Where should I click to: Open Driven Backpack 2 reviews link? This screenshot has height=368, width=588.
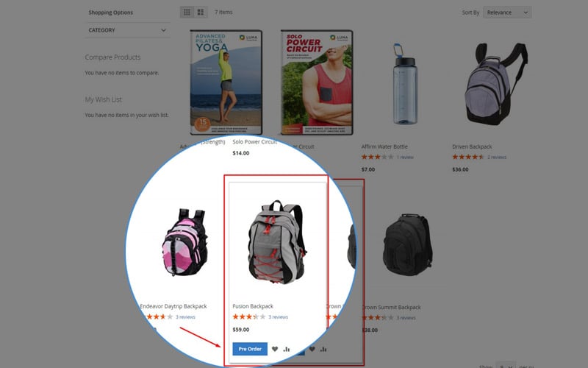(497, 157)
